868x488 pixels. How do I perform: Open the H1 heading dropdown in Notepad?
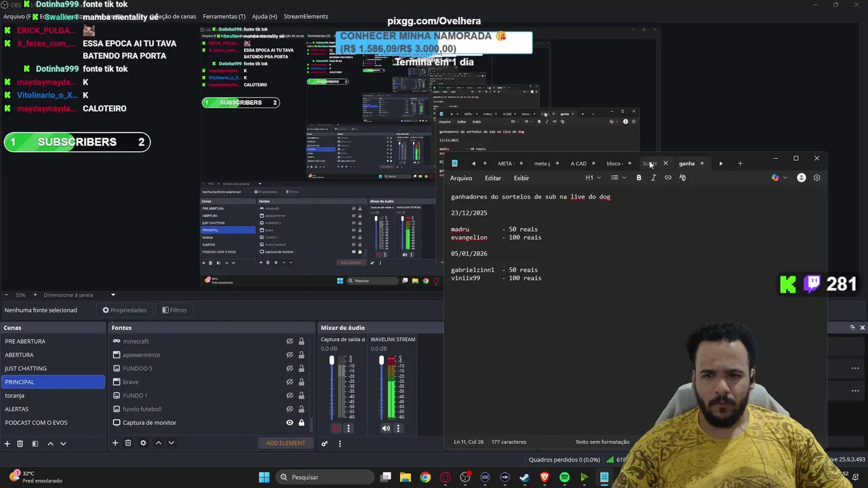(x=593, y=178)
